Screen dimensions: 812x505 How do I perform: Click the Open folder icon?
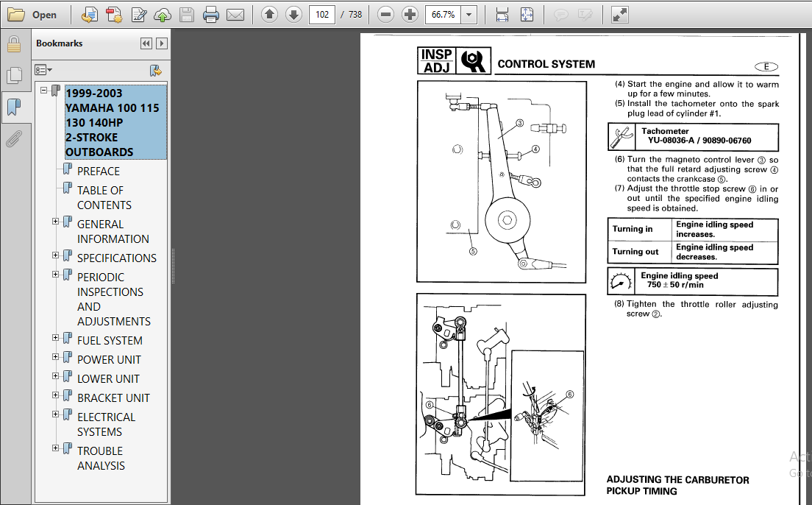click(16, 15)
